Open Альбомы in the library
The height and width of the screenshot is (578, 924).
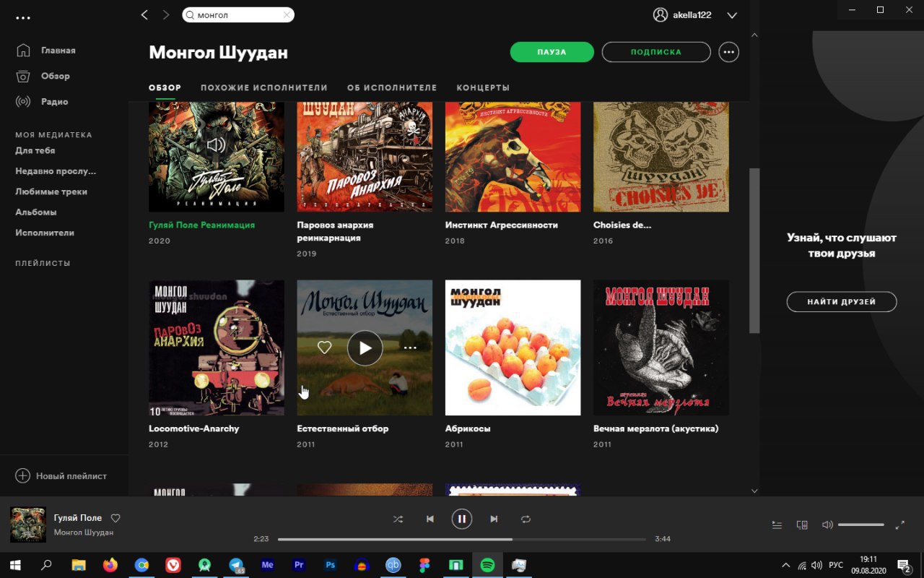pos(36,212)
